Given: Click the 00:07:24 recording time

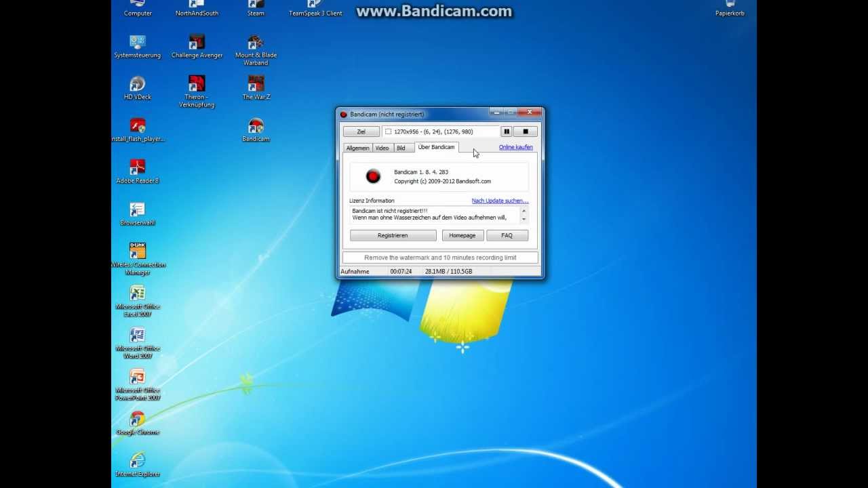Looking at the screenshot, I should coord(401,272).
